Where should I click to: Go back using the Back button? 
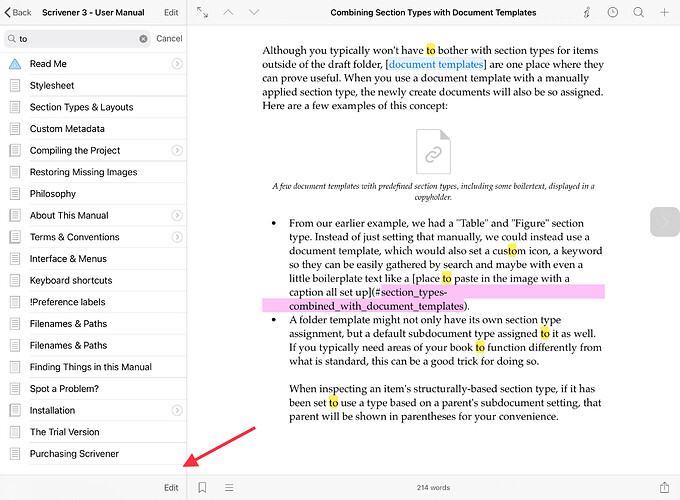pos(18,13)
